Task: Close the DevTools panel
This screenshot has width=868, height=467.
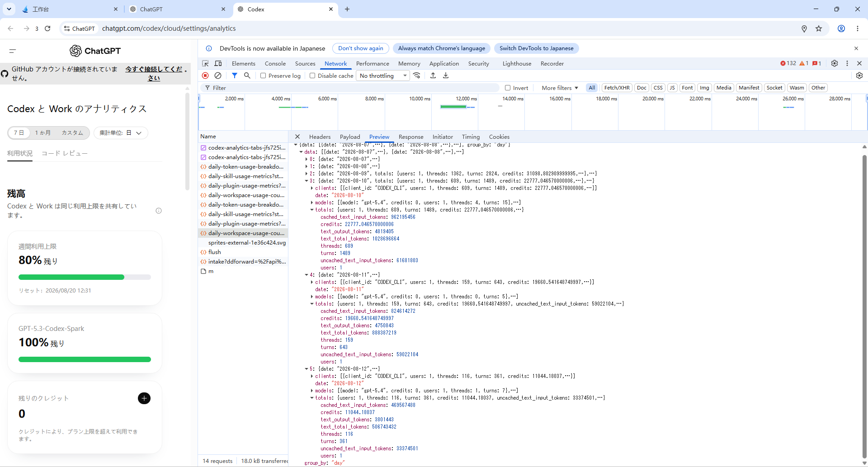Action: [x=859, y=63]
